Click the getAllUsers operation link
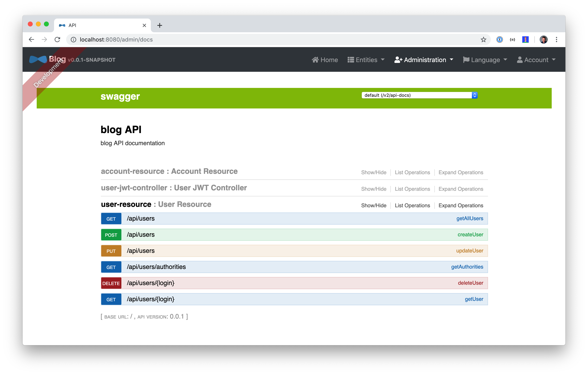The image size is (588, 375). [x=470, y=219]
